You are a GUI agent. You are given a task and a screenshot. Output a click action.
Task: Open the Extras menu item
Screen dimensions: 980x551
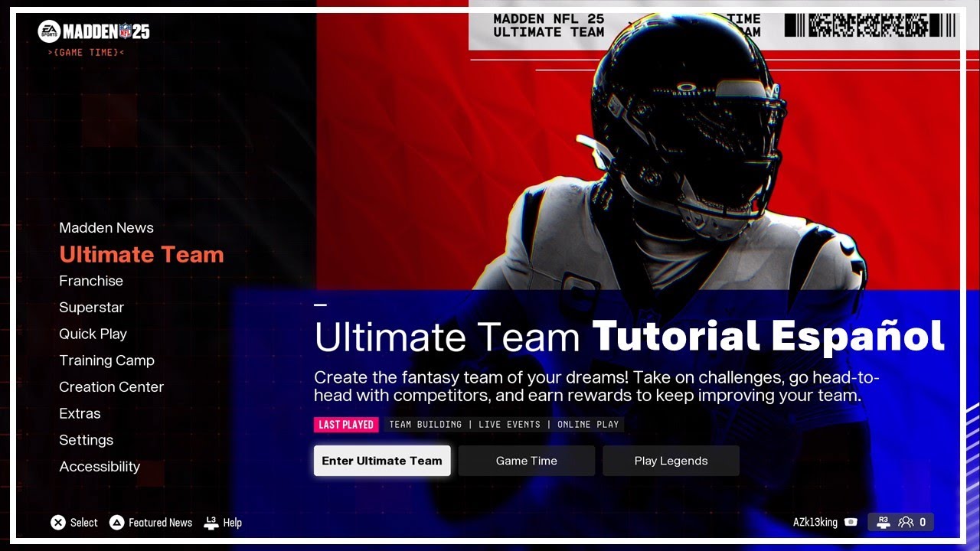(80, 414)
